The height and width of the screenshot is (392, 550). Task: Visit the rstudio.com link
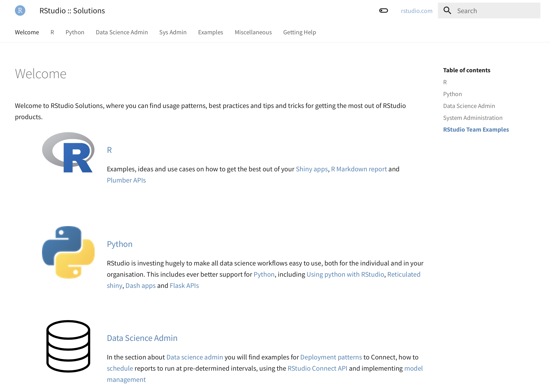tap(416, 11)
